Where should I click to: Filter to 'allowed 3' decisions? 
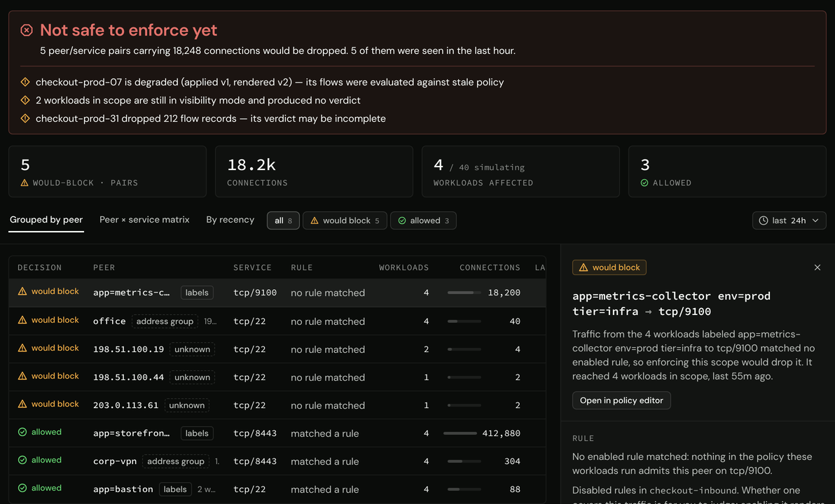[423, 220]
